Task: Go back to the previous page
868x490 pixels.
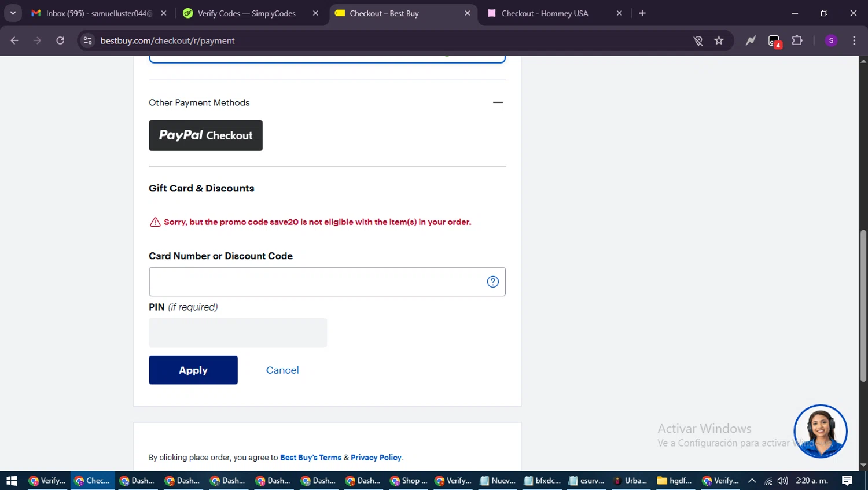Action: click(x=14, y=40)
